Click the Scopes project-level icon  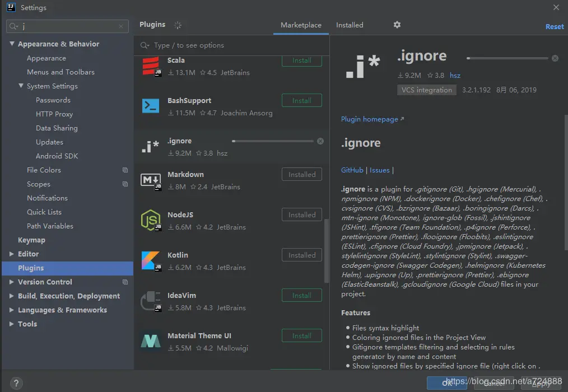[x=125, y=184]
